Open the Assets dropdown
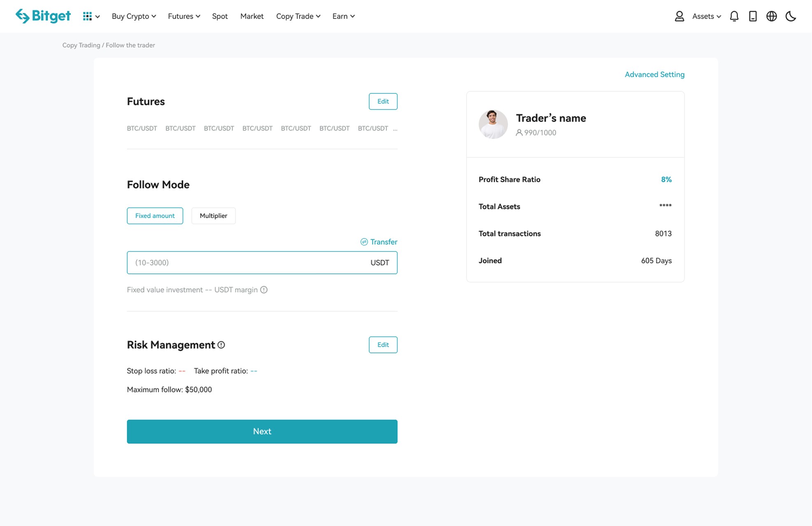This screenshot has width=812, height=526. click(706, 16)
